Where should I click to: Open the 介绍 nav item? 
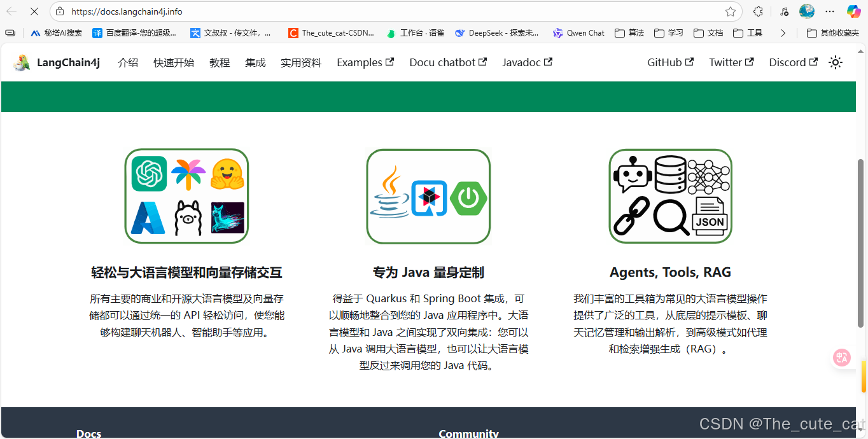pyautogui.click(x=128, y=62)
